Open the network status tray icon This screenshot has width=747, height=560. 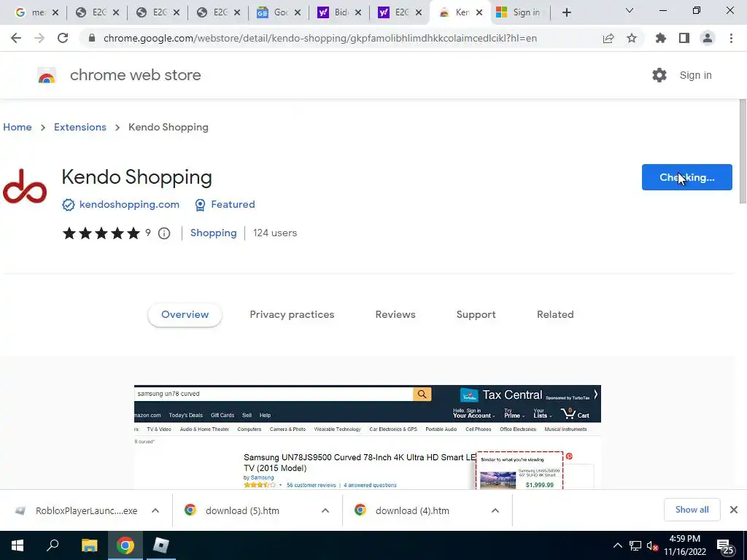pyautogui.click(x=635, y=545)
